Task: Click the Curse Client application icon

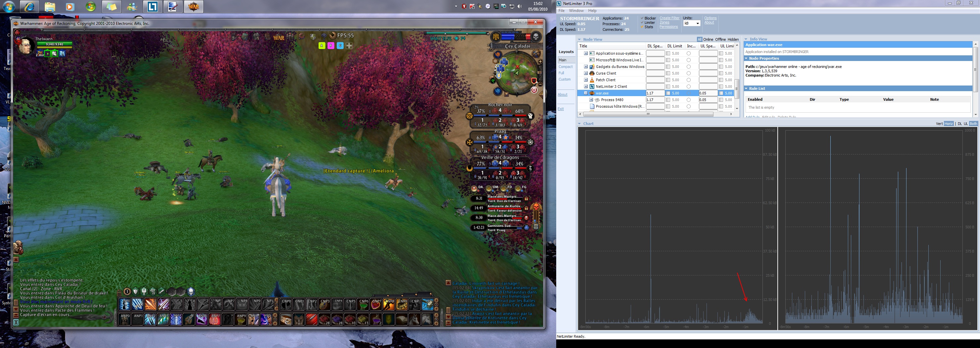Action: coord(592,73)
